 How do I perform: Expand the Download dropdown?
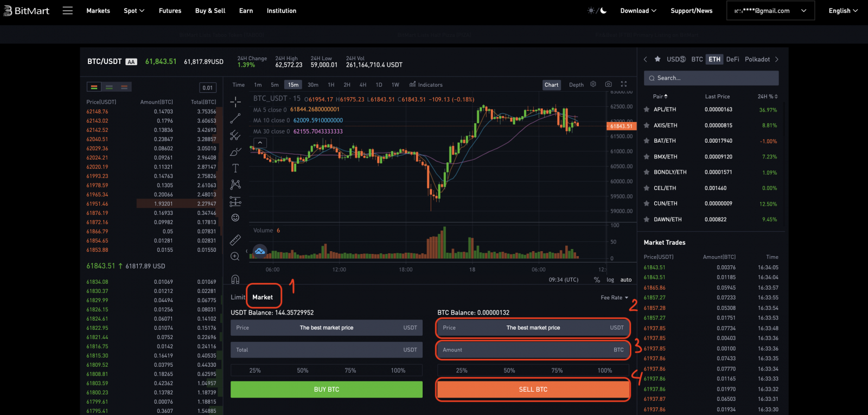click(x=639, y=11)
